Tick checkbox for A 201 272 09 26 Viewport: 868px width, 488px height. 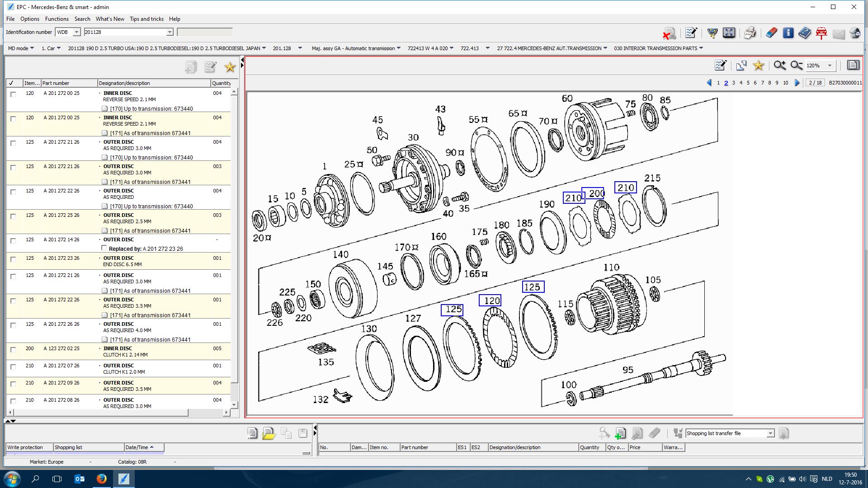[x=13, y=384]
